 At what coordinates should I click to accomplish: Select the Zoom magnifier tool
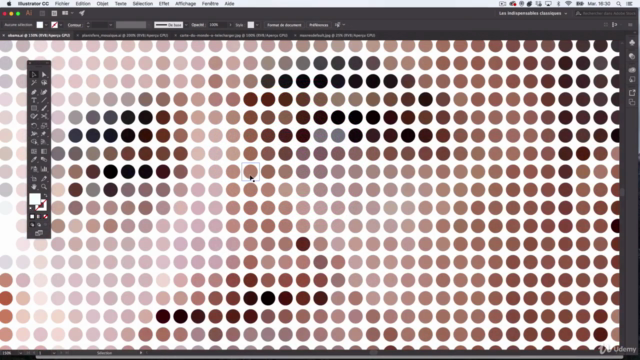tap(44, 187)
